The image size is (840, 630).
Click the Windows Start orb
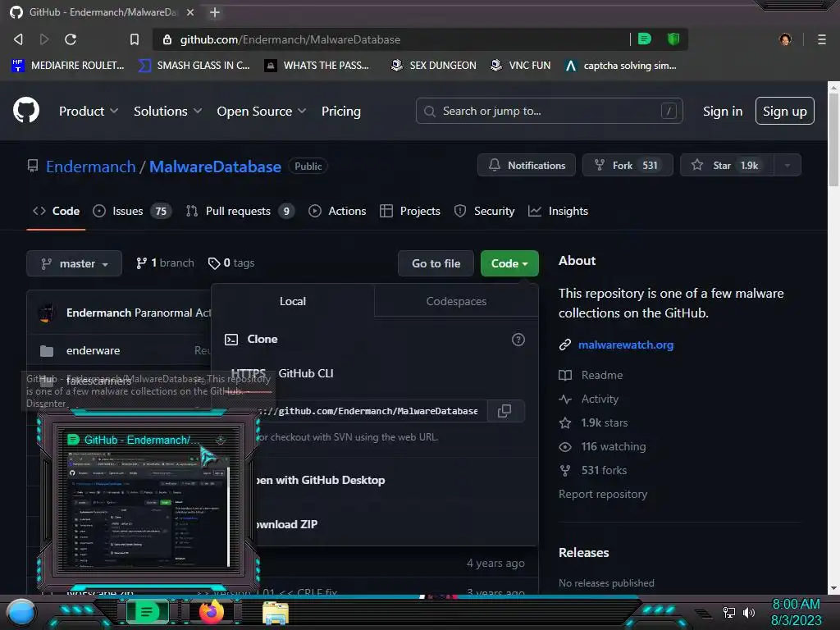[21, 613]
